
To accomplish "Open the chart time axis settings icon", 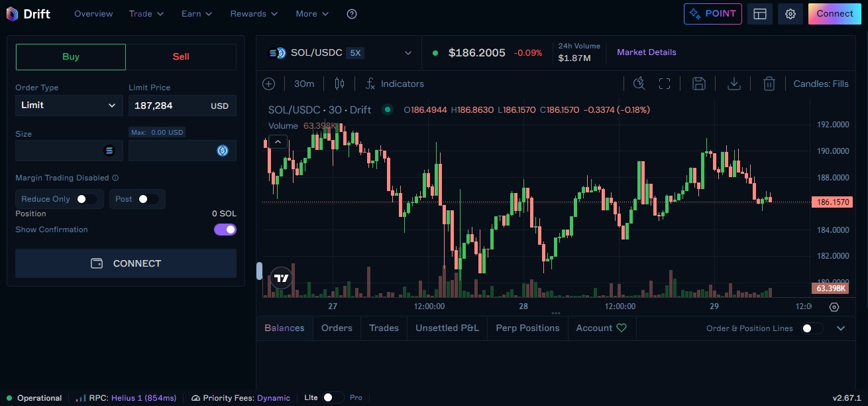I will [834, 306].
